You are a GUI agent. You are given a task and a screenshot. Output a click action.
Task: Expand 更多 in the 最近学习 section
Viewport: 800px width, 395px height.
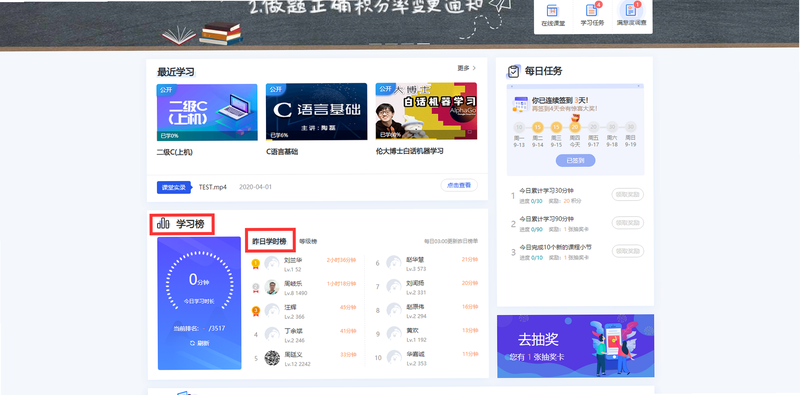[466, 68]
